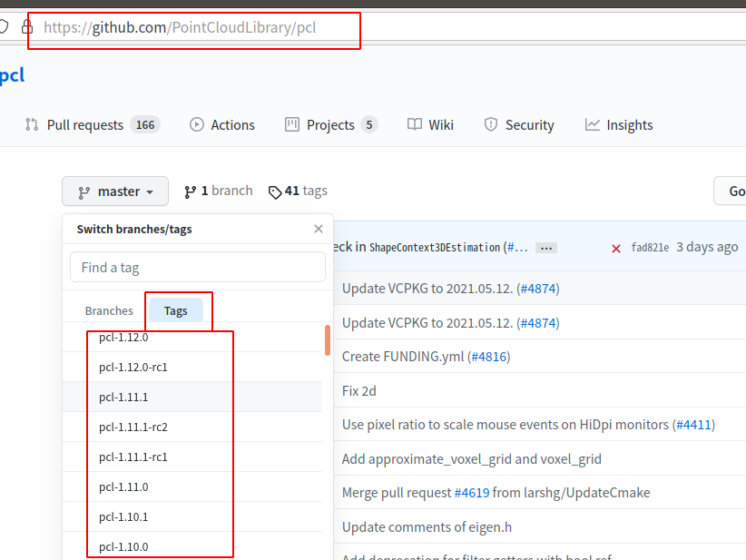Screen dimensions: 746x560
Task: View the 1 branch link
Action: pyautogui.click(x=219, y=191)
